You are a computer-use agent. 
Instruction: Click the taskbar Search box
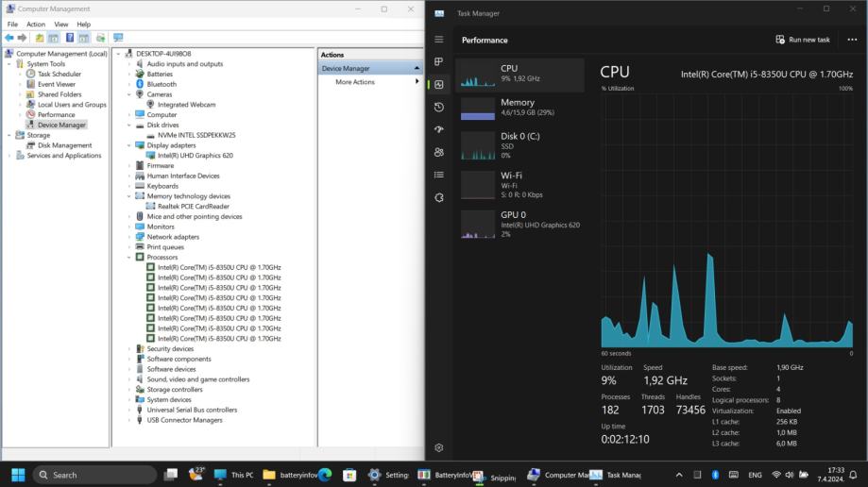point(95,475)
